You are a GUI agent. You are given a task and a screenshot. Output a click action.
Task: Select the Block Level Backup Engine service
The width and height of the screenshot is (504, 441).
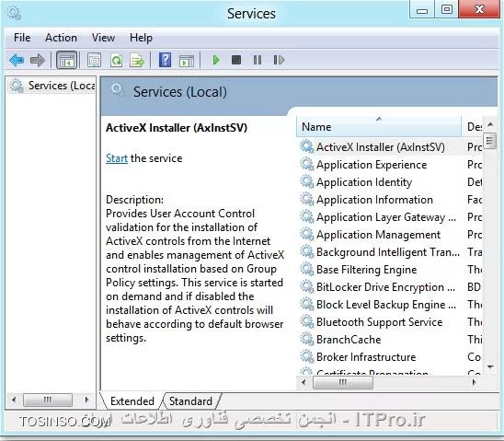(386, 305)
